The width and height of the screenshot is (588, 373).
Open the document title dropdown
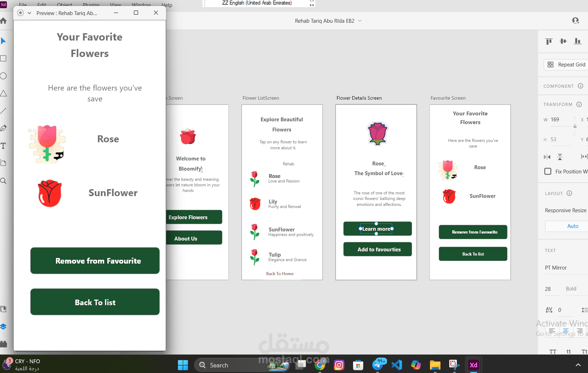(360, 21)
